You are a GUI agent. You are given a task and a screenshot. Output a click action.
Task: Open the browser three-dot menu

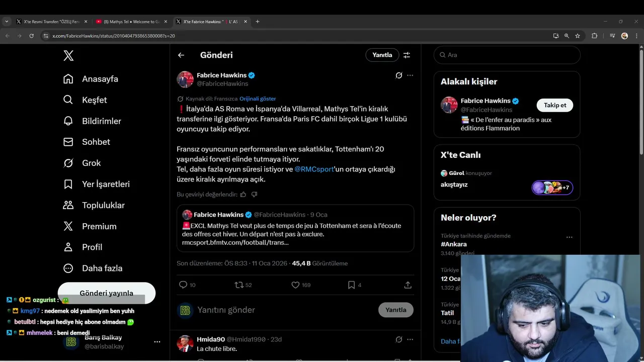point(636,36)
